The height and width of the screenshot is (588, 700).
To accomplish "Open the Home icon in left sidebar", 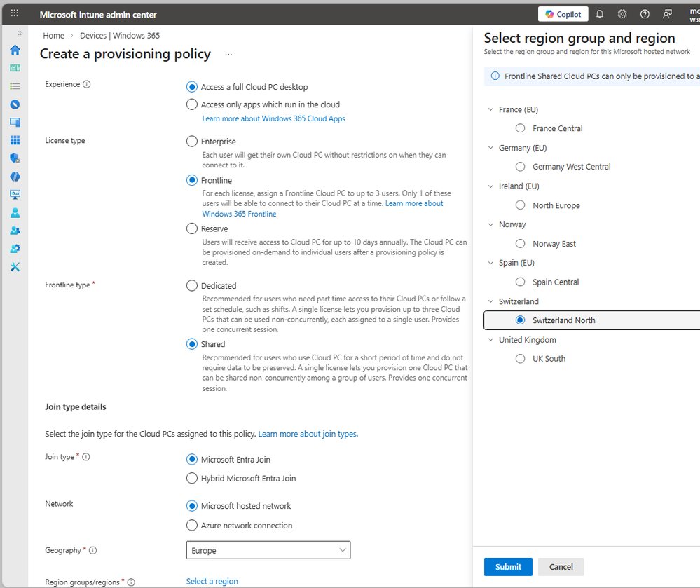I will click(15, 50).
